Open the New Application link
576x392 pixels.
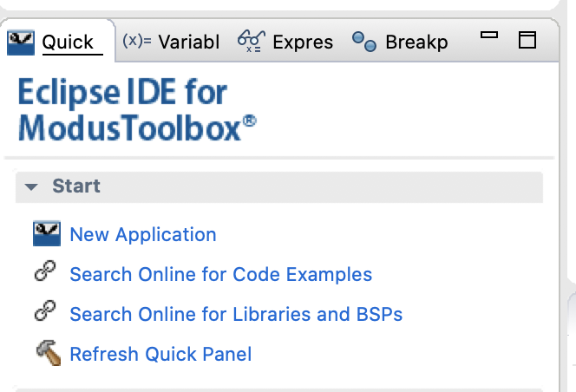pos(143,234)
